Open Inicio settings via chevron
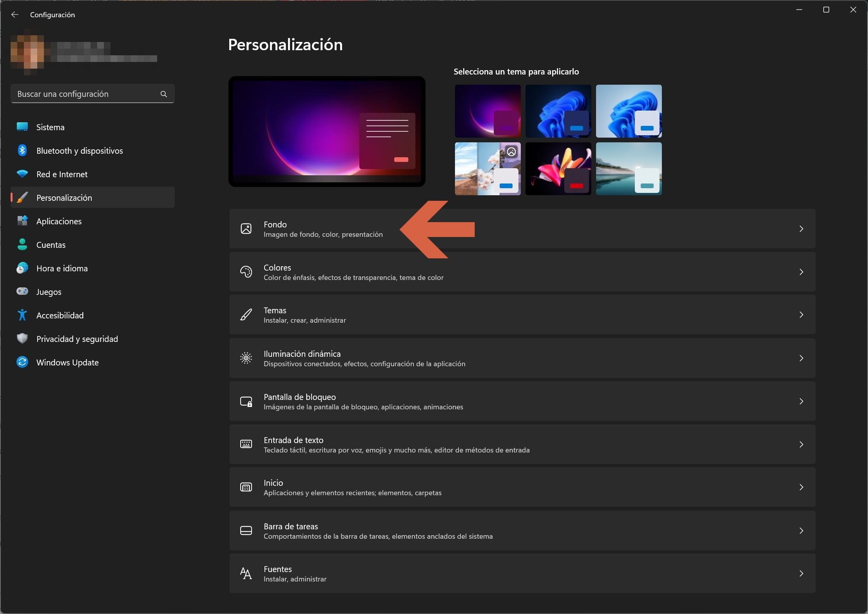The image size is (868, 614). (801, 487)
